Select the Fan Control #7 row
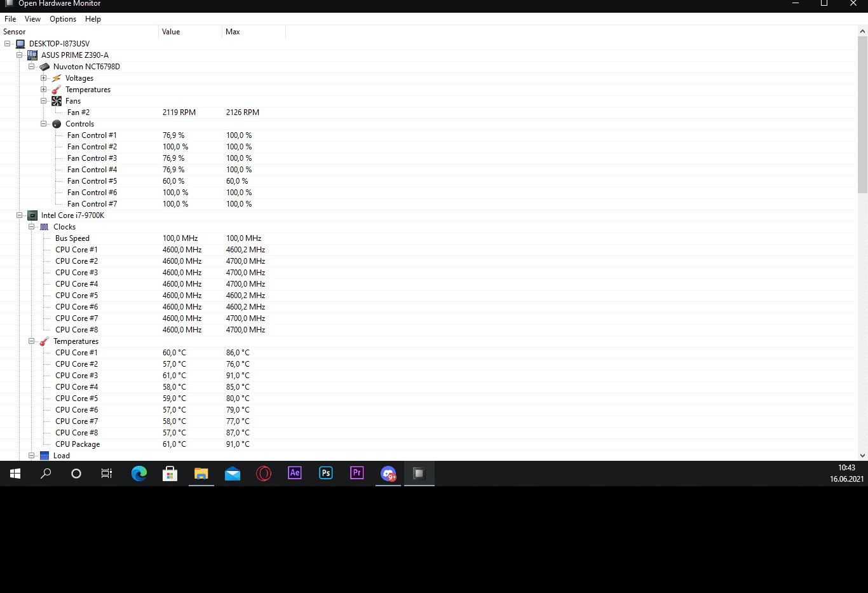 429,204
